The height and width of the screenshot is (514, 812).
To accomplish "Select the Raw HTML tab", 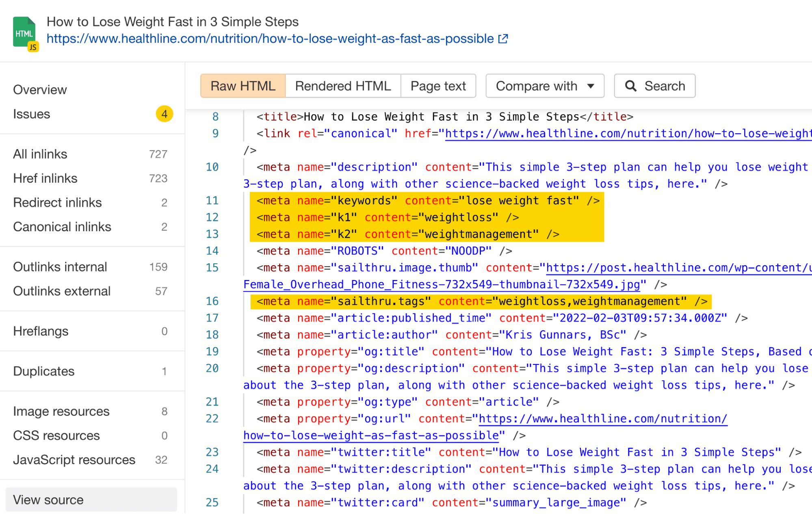I will [x=243, y=86].
